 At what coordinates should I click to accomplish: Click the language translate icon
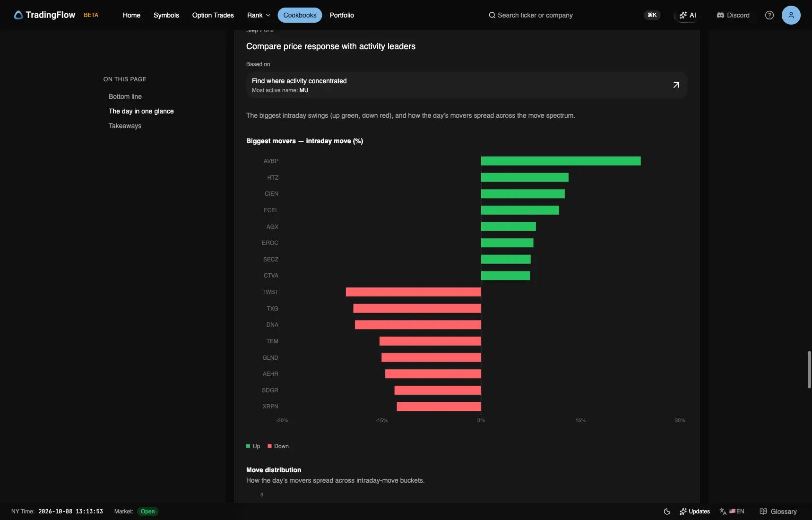[723, 511]
